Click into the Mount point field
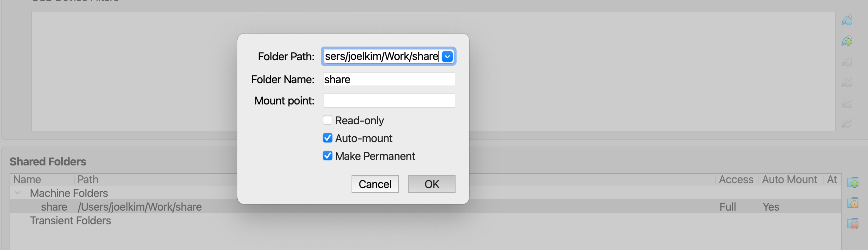Viewport: 868px width, 250px height. 389,101
